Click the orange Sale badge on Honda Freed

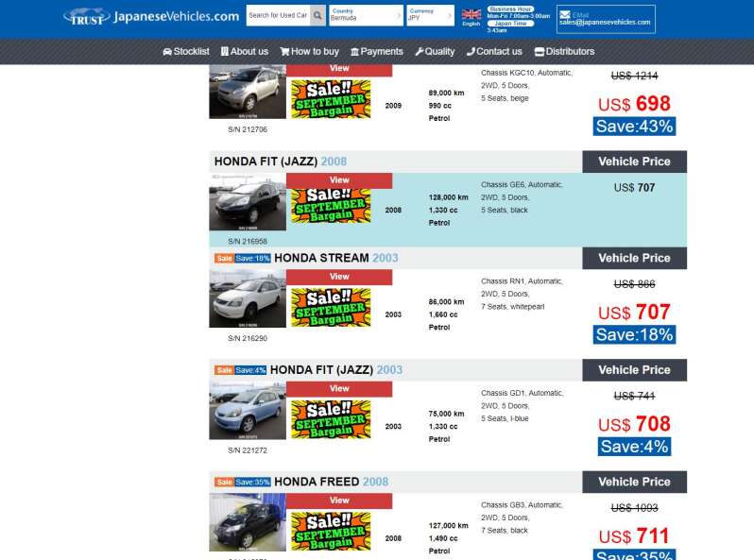click(224, 483)
